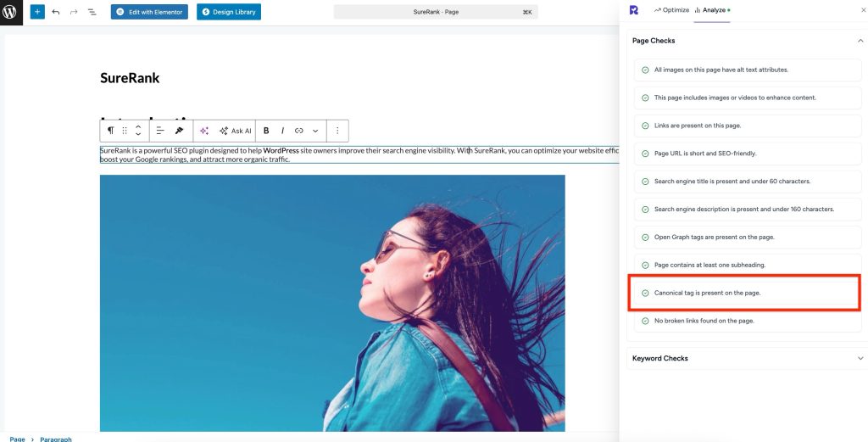The height and width of the screenshot is (442, 868).
Task: Undo the last edit
Action: pos(56,12)
